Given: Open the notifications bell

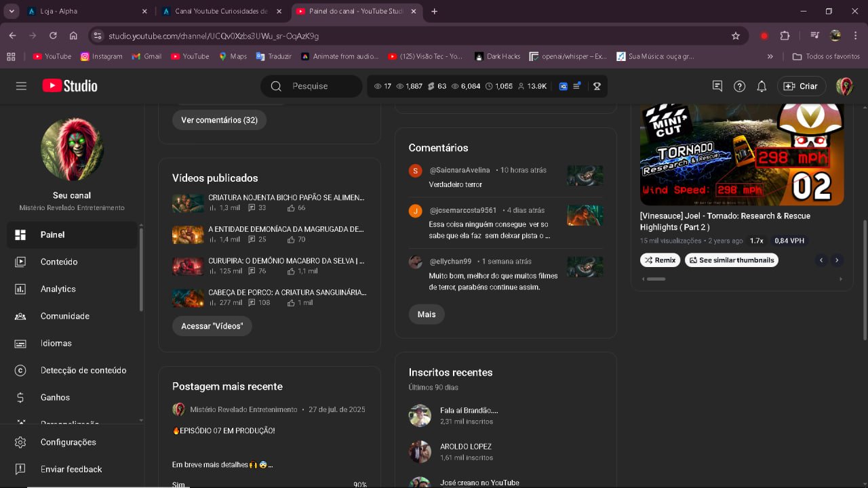Looking at the screenshot, I should point(762,86).
